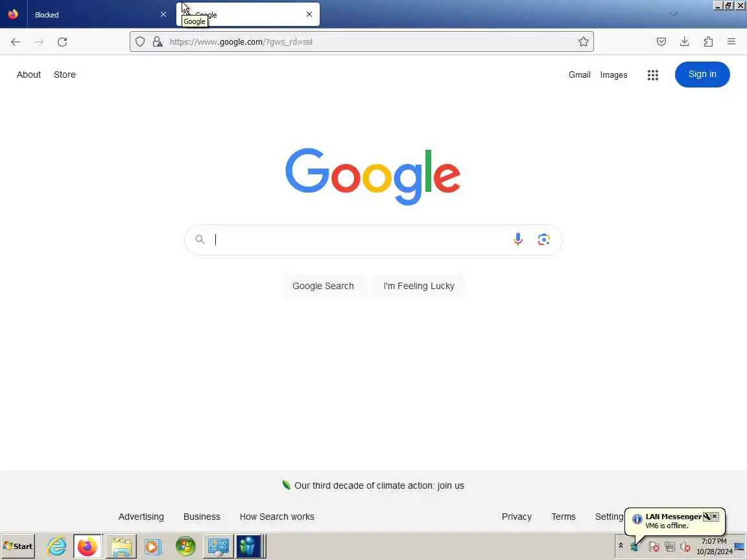
Task: Switch to the Blocked tab
Action: (x=99, y=14)
